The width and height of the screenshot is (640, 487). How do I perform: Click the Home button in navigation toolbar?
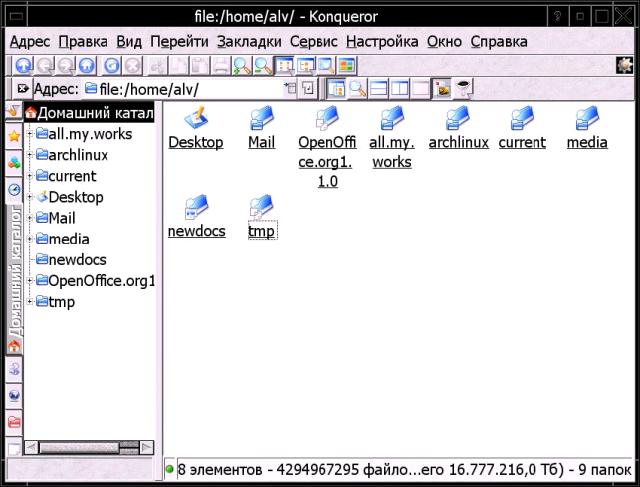[x=88, y=65]
